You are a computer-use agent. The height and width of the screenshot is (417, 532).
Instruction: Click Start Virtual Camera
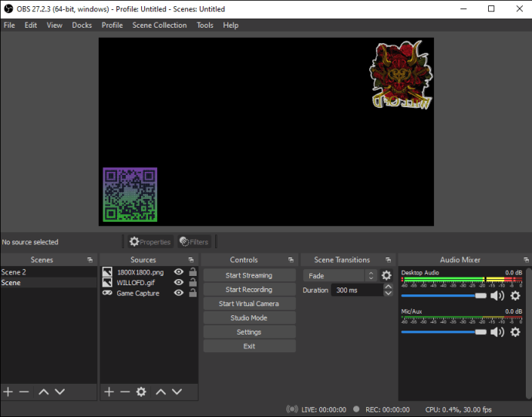click(249, 304)
